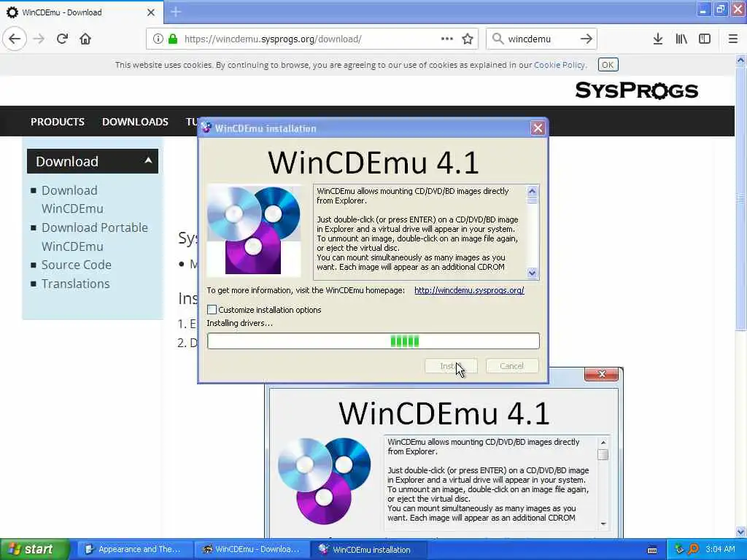747x560 pixels.
Task: Open the Download Portable WinCDEmu link
Action: point(94,237)
